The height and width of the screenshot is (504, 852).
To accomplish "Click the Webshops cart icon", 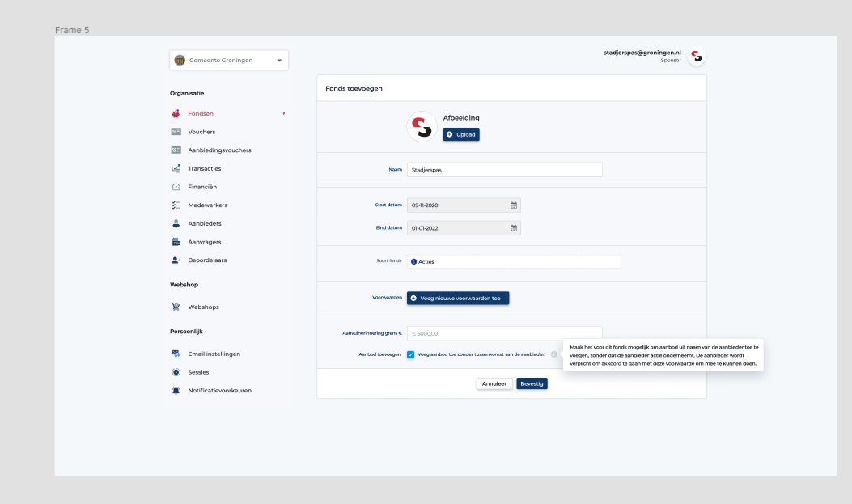I will pos(176,307).
